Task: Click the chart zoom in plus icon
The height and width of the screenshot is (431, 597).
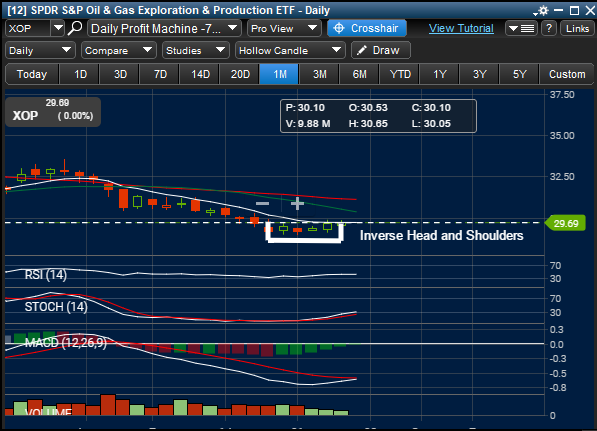Action: click(297, 204)
